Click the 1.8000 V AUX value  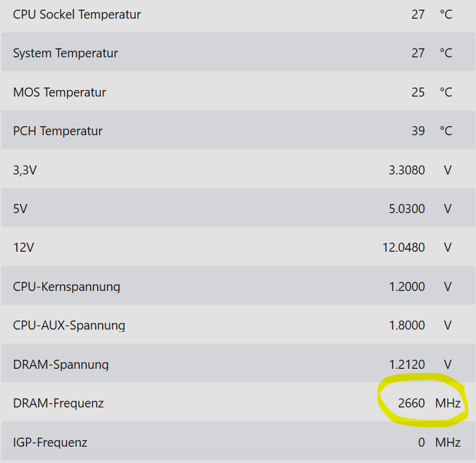tap(420, 325)
